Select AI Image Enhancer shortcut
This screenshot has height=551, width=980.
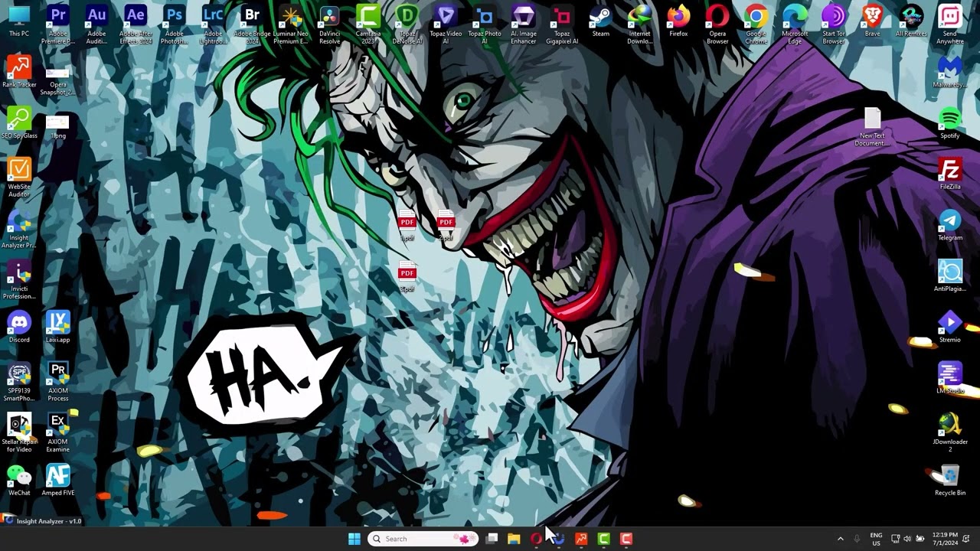524,25
